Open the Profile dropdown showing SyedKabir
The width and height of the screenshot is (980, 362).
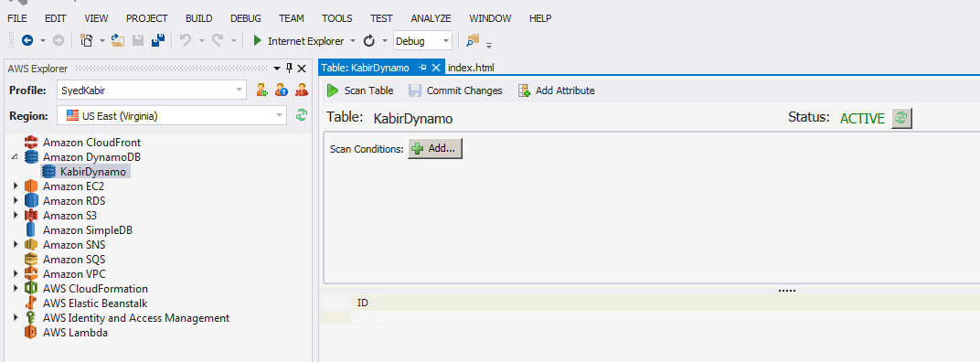[152, 90]
